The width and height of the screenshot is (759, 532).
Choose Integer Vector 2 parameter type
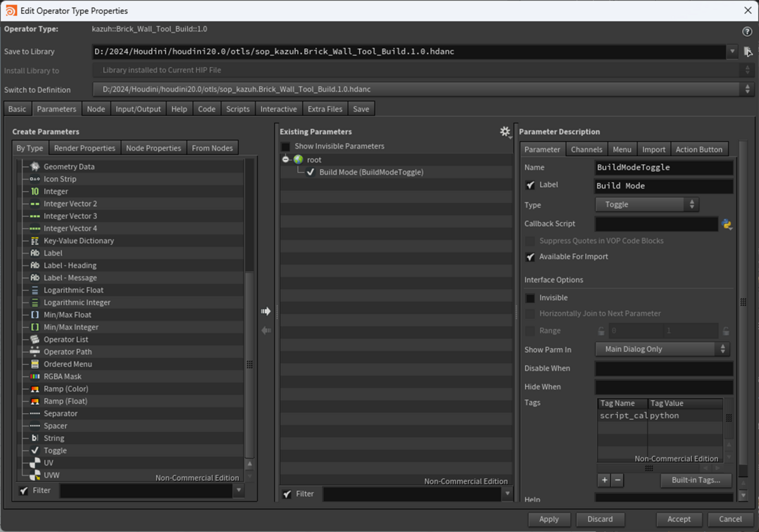[x=70, y=204]
